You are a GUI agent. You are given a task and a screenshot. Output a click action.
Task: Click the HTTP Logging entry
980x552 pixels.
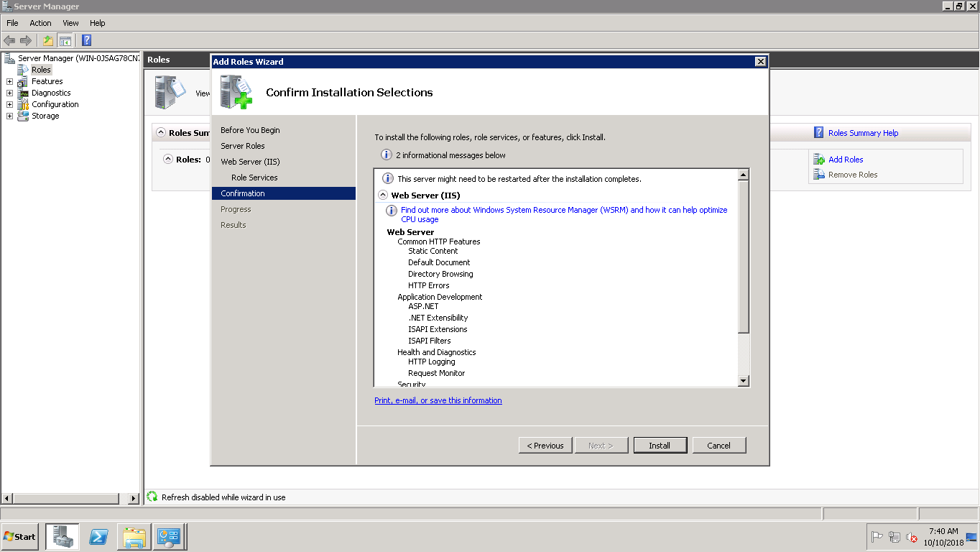pos(432,362)
